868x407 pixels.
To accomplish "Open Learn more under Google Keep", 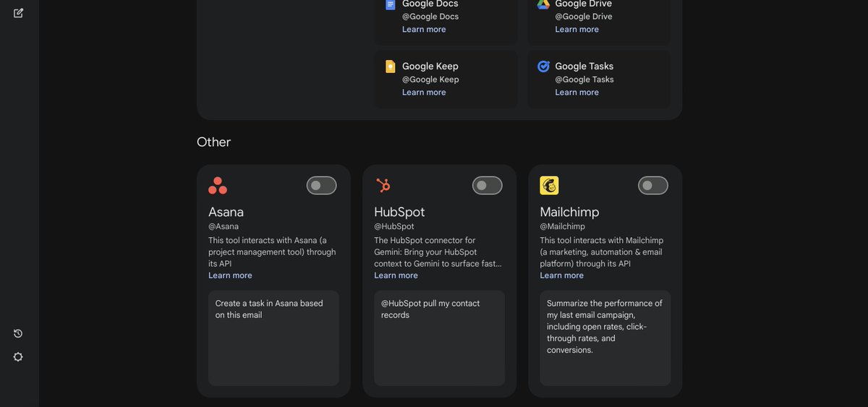I will [424, 93].
